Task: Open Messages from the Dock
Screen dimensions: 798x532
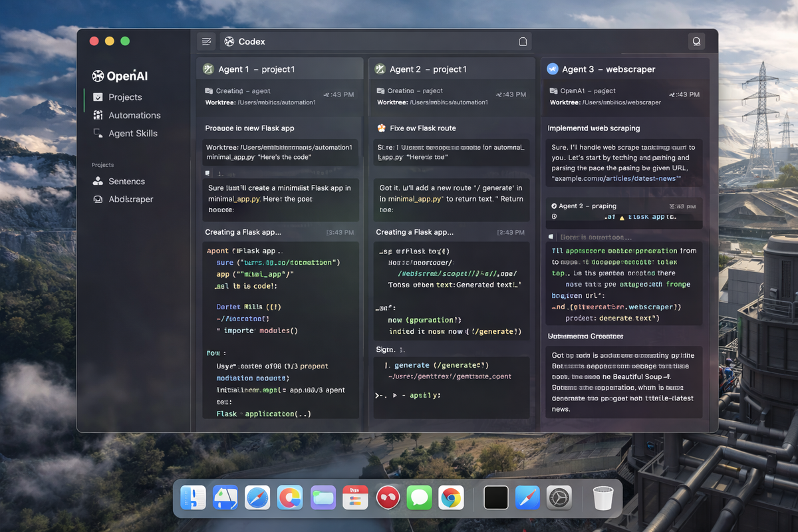Action: [419, 497]
